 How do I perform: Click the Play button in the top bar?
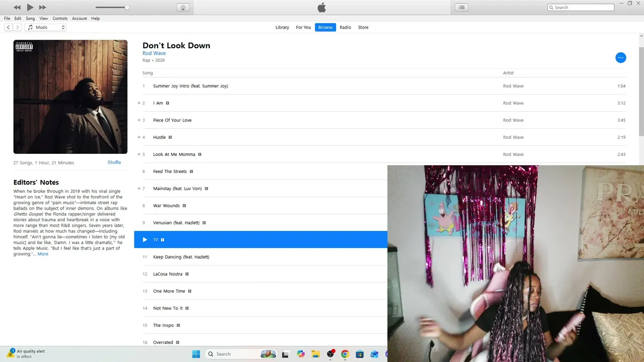(30, 7)
